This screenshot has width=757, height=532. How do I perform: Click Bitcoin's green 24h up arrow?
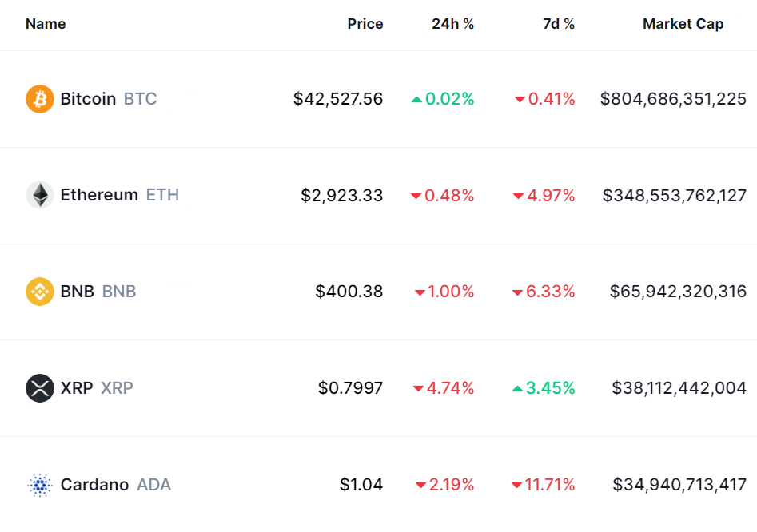(x=416, y=100)
